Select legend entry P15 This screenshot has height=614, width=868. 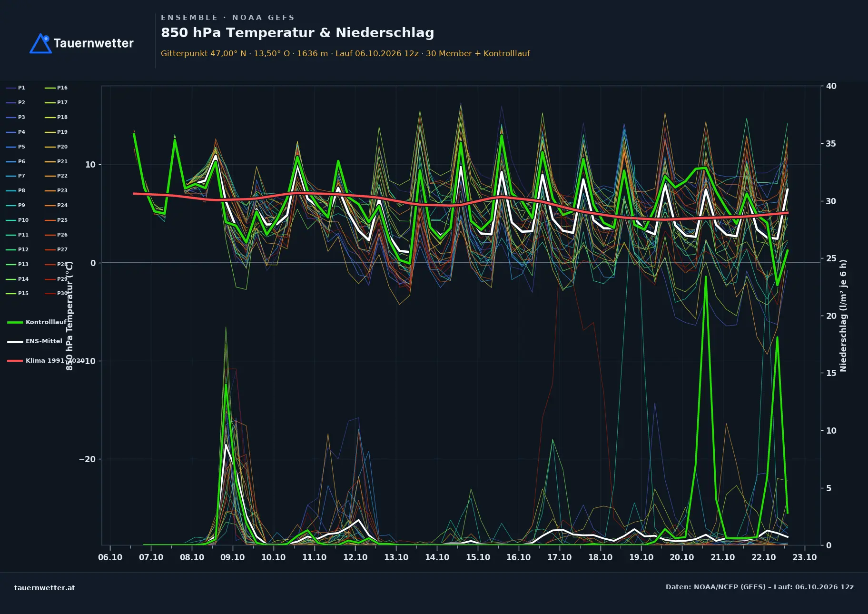pos(17,294)
